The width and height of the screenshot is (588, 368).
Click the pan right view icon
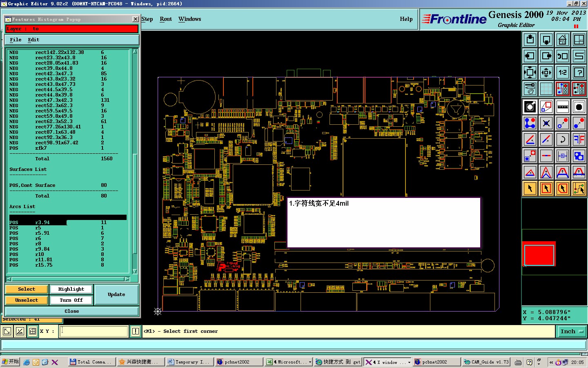pos(546,56)
